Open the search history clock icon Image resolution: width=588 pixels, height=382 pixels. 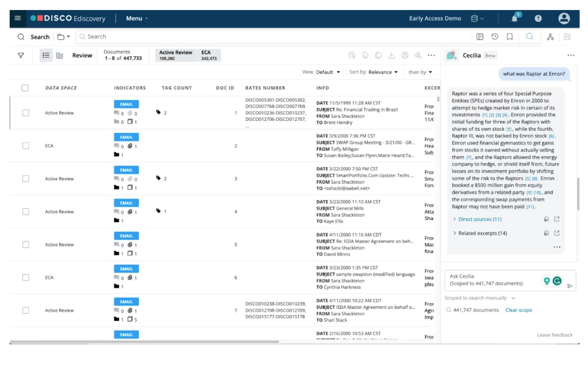495,37
